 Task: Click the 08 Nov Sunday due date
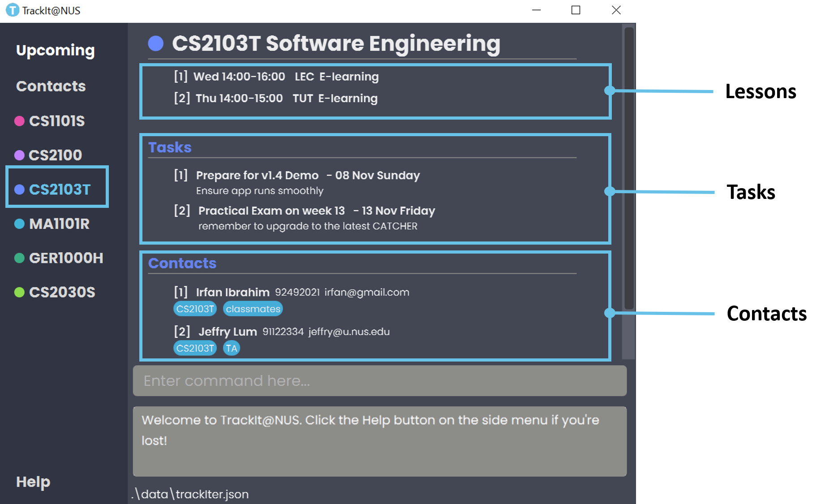point(378,175)
